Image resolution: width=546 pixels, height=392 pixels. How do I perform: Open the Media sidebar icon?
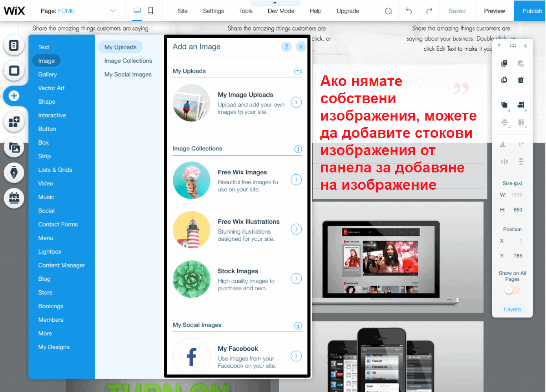point(14,147)
